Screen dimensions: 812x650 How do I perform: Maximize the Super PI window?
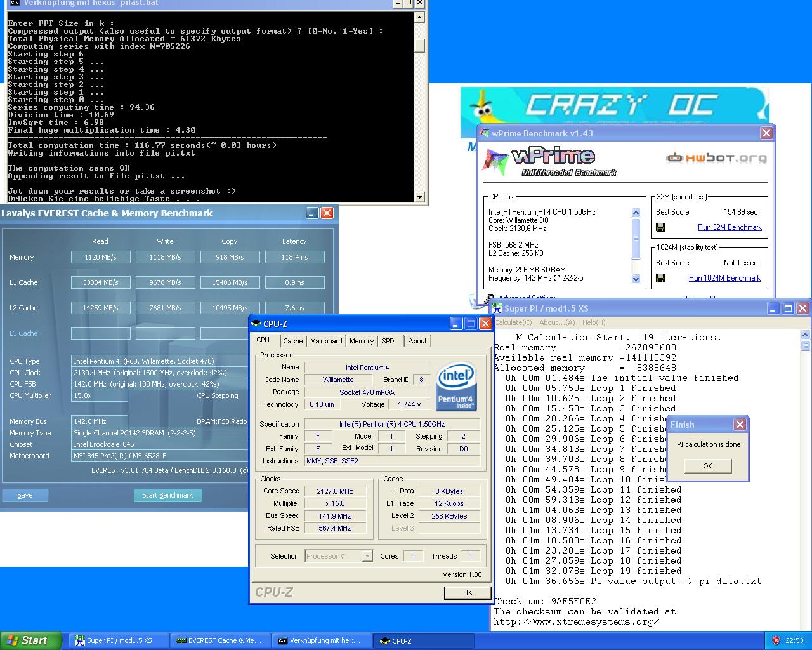click(x=788, y=308)
